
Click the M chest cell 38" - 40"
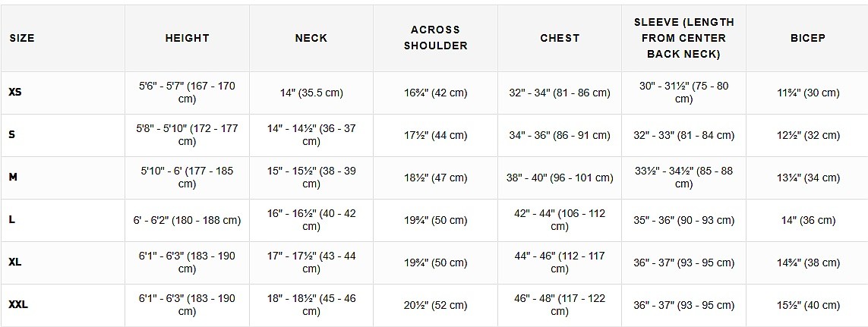pos(560,178)
